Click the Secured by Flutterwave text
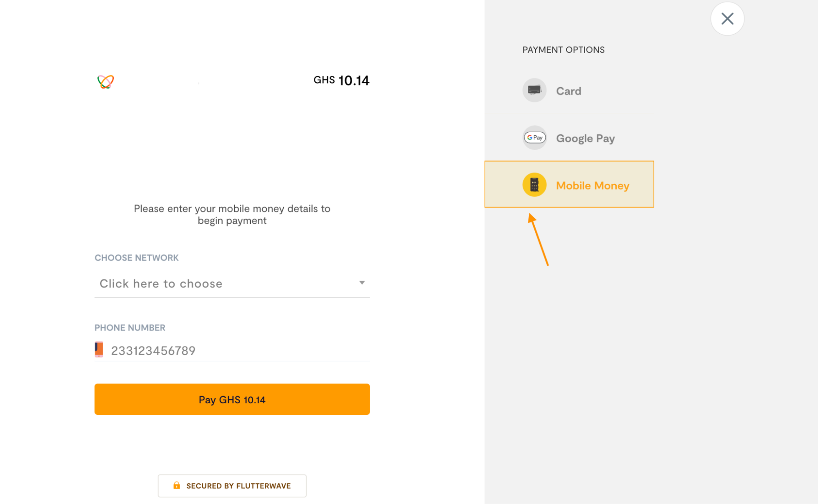Viewport: 818px width, 504px height. [x=239, y=486]
